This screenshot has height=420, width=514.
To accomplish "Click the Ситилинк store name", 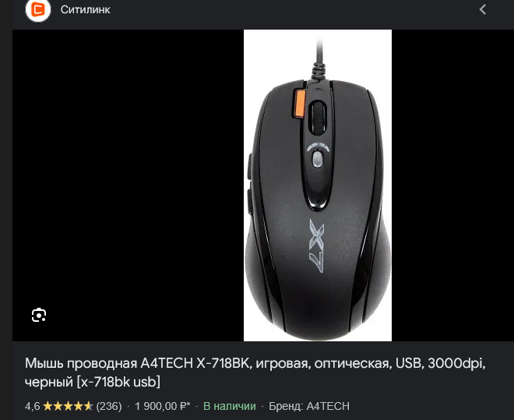I will 85,10.
